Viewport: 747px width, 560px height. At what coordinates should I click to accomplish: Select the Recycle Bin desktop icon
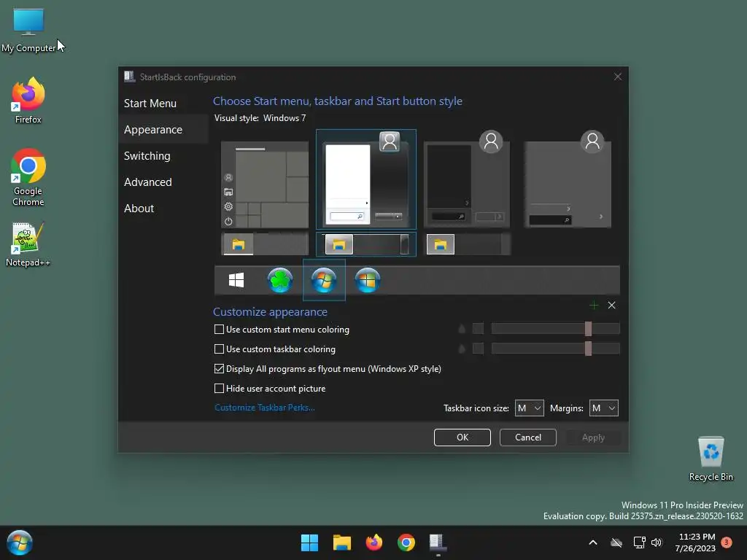pos(711,459)
